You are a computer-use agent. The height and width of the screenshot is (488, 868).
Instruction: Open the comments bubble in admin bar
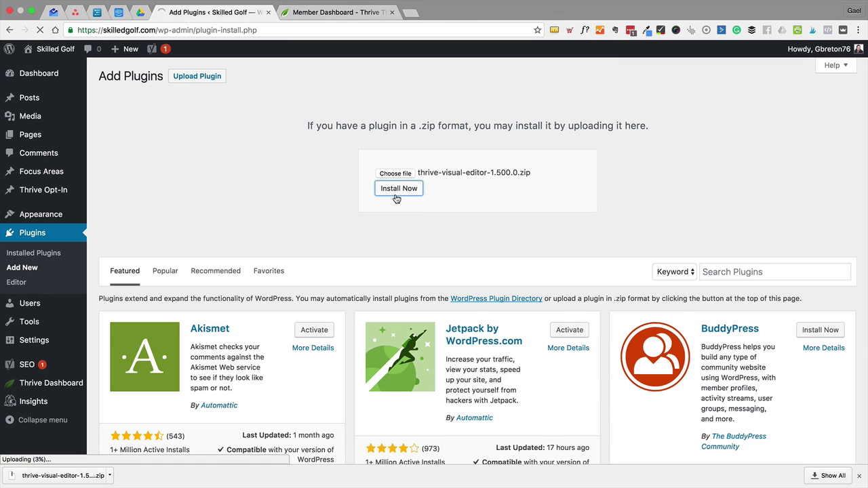coord(92,49)
